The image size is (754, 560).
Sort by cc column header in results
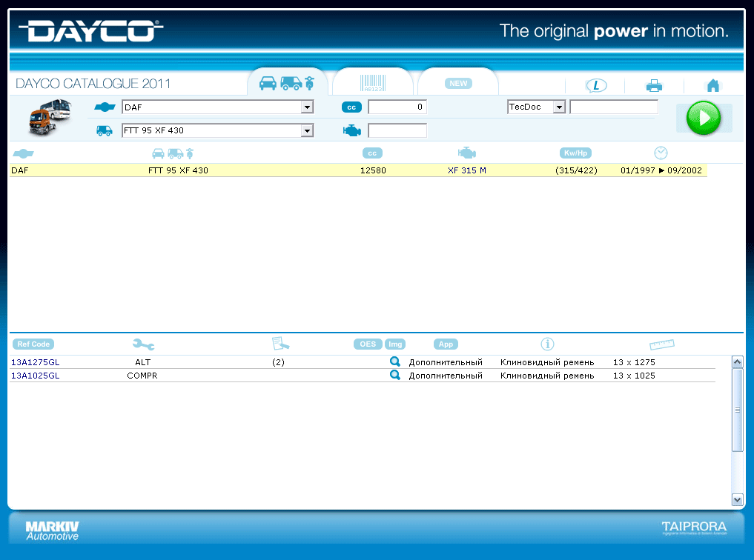point(372,153)
